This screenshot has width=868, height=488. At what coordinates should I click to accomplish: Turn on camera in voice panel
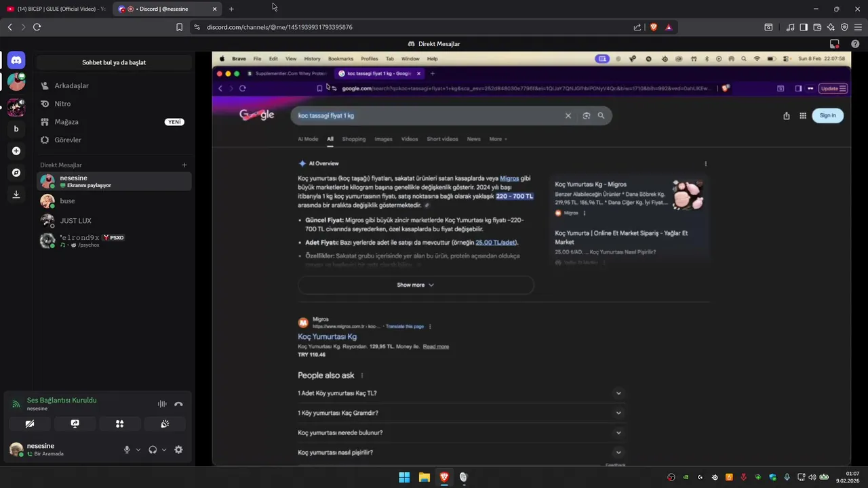29,424
